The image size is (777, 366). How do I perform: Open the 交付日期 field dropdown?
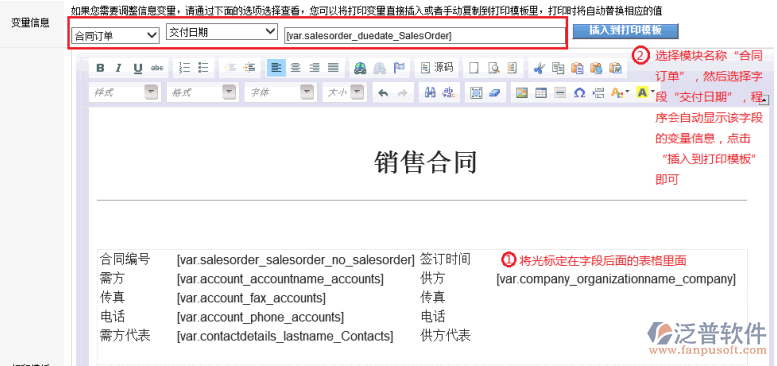pyautogui.click(x=222, y=32)
